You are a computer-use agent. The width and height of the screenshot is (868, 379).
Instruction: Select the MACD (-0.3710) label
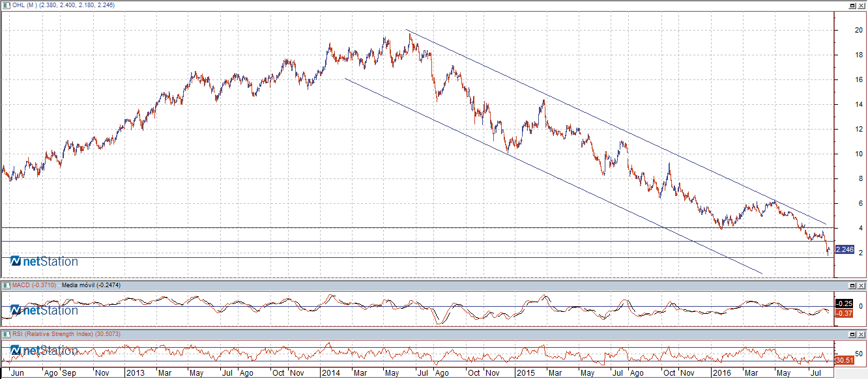coord(33,286)
